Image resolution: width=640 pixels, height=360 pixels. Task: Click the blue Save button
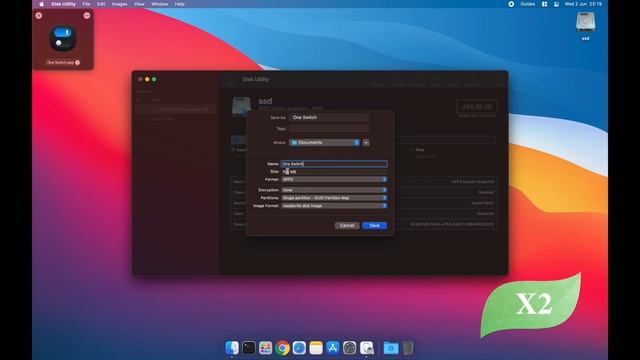[375, 225]
